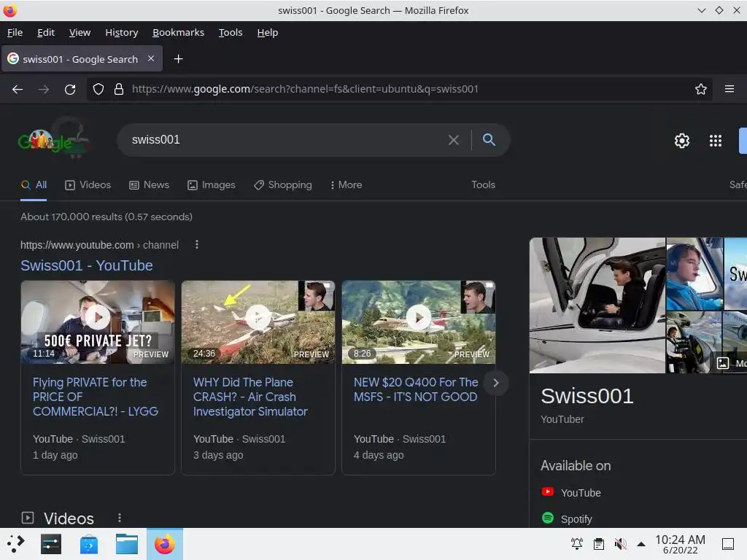Go back using the browser back arrow
747x560 pixels.
tap(18, 89)
